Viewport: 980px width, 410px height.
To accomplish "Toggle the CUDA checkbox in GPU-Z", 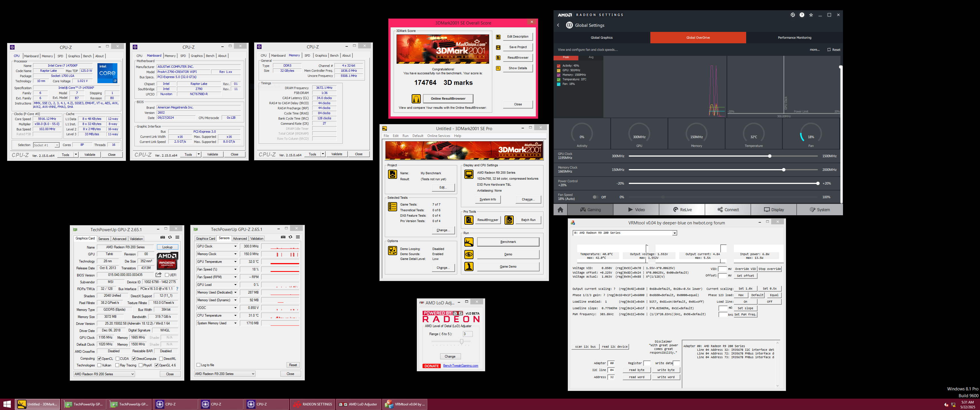I will click(118, 359).
